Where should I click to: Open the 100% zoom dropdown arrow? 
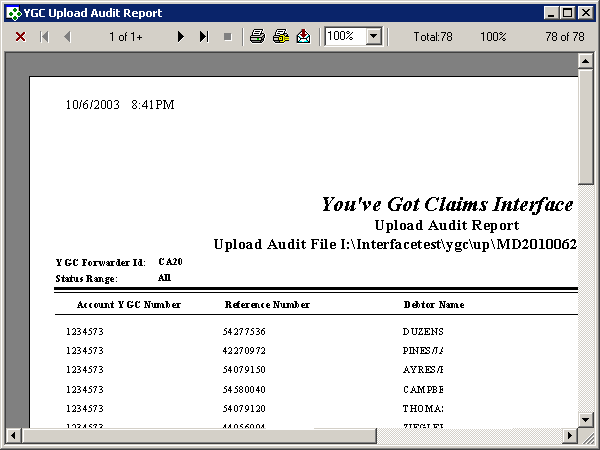(374, 36)
